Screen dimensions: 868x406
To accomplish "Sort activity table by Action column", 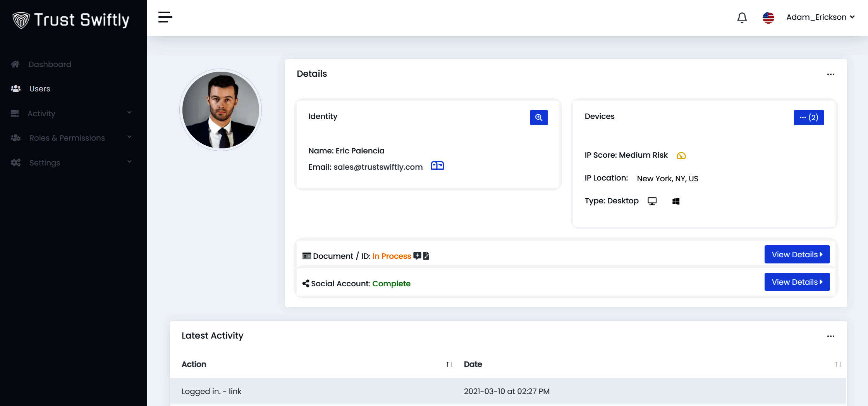I will (449, 364).
